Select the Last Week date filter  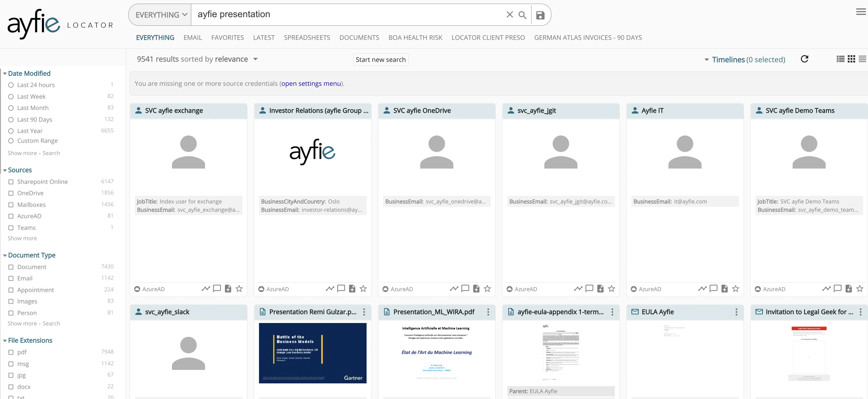[11, 97]
